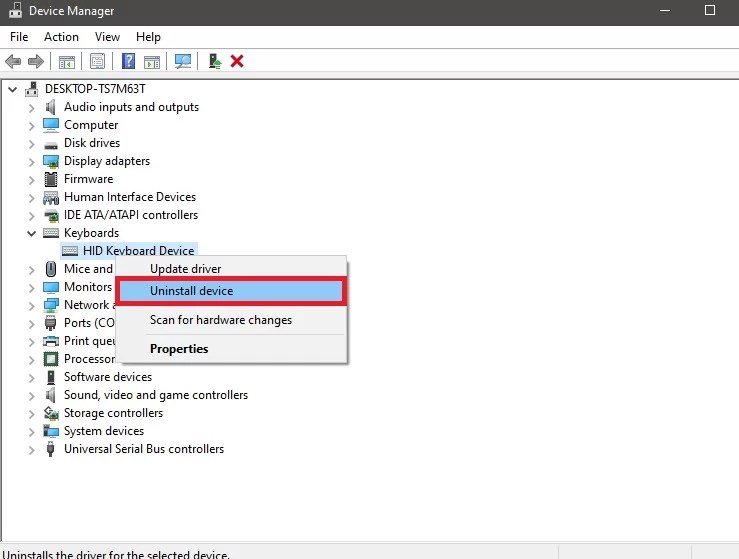The width and height of the screenshot is (739, 559).
Task: Maximize the Device Manager window
Action: (710, 10)
